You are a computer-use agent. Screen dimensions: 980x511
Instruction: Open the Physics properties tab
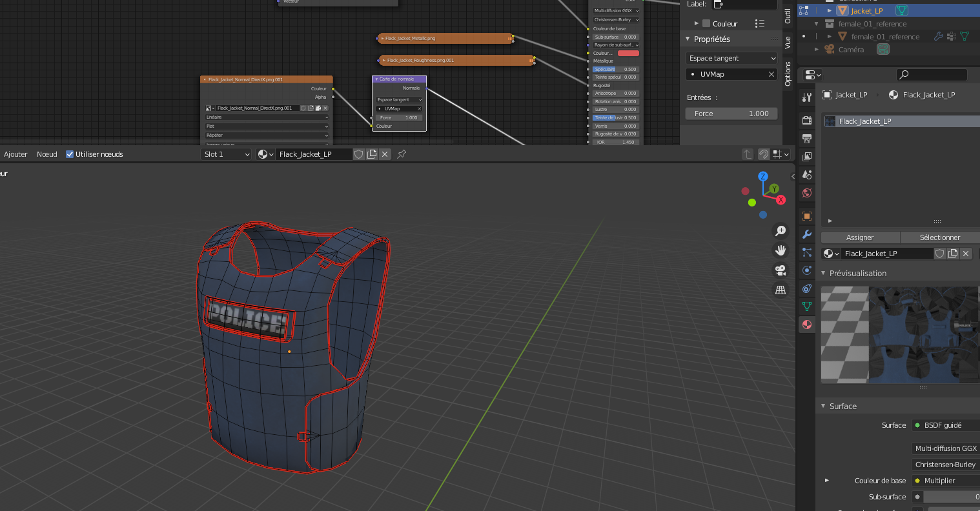[807, 270]
